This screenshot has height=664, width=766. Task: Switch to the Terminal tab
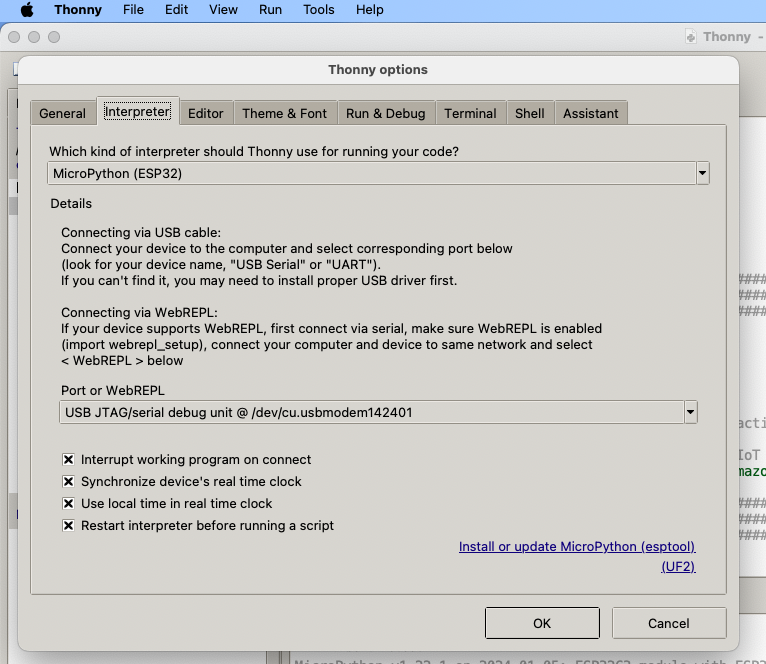[470, 113]
